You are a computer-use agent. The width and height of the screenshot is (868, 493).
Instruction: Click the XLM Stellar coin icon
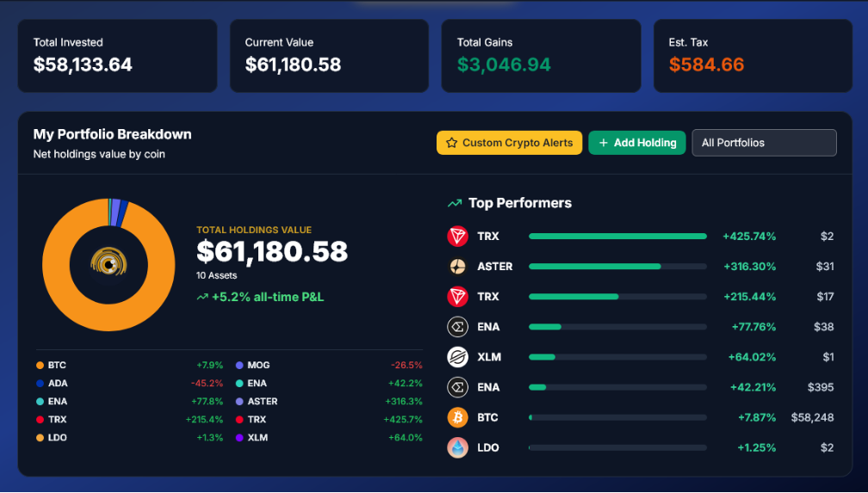tap(457, 357)
